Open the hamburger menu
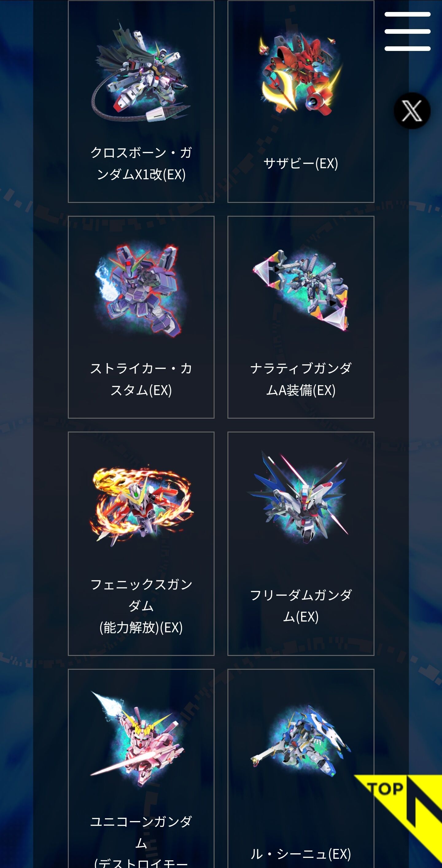Viewport: 442px width, 868px height. [407, 31]
